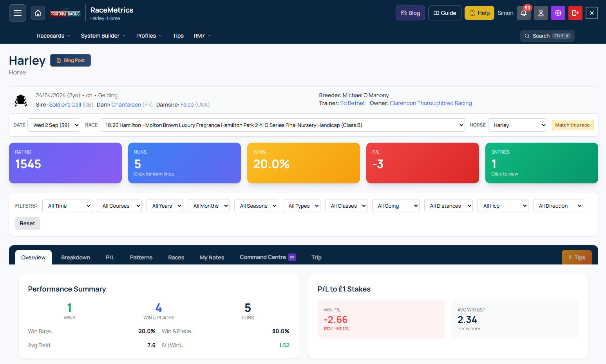Open the Race selection dropdown
This screenshot has width=606, height=364.
(x=282, y=125)
